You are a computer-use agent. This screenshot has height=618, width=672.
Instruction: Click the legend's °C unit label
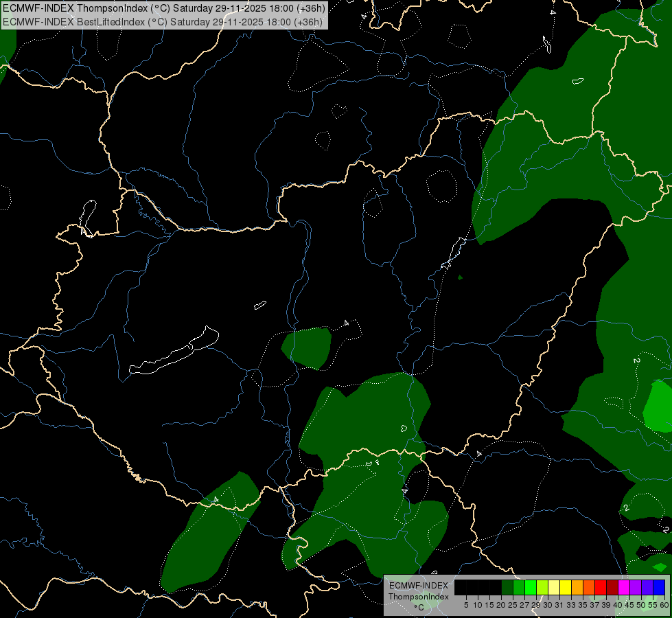tap(419, 608)
